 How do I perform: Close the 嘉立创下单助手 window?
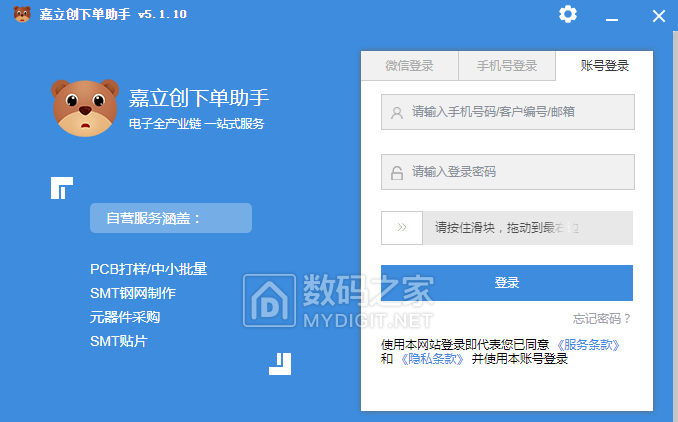tap(657, 15)
